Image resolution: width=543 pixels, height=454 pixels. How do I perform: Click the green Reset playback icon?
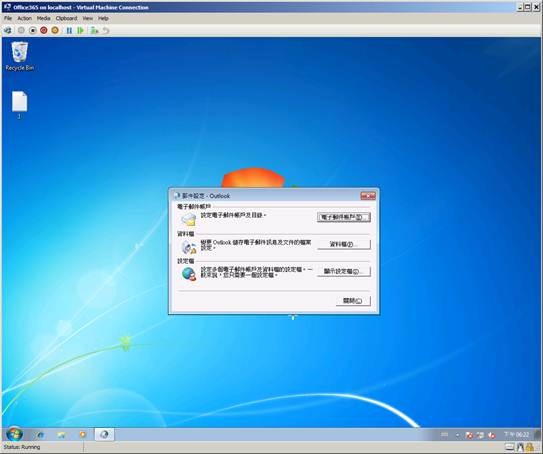coord(80,30)
